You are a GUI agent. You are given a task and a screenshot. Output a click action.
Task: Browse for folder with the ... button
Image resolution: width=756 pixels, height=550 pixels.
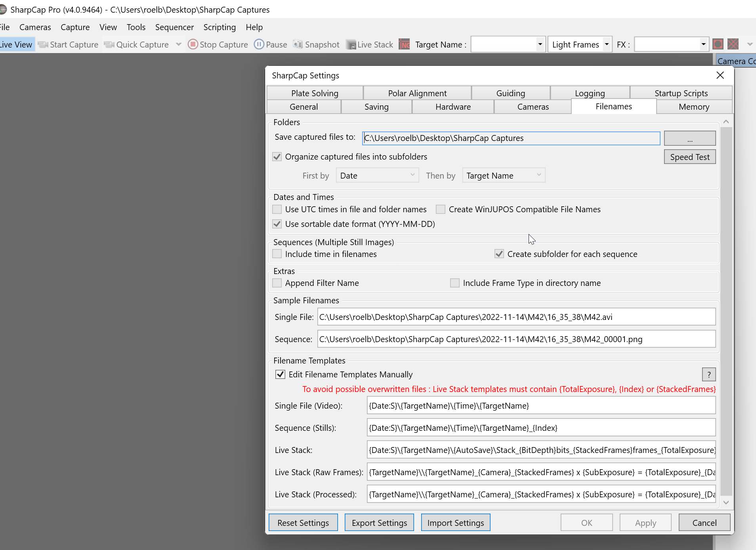[x=690, y=138]
